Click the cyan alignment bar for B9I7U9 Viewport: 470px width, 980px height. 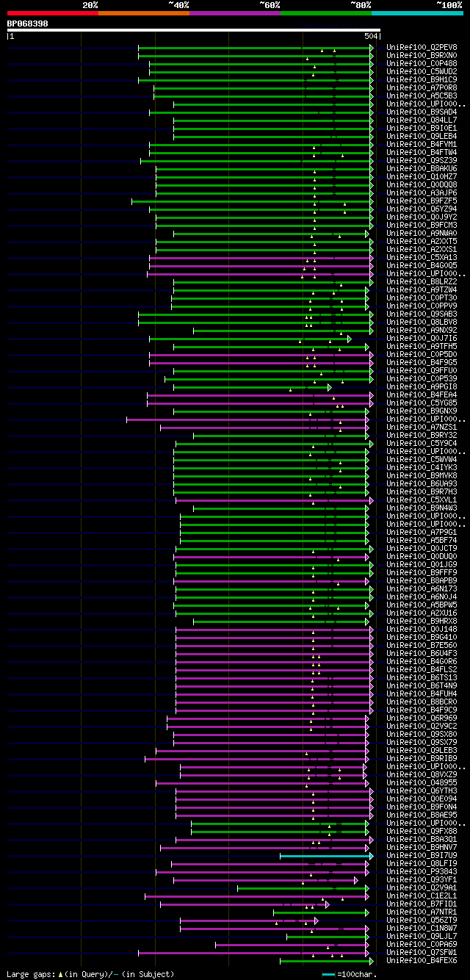point(326,856)
